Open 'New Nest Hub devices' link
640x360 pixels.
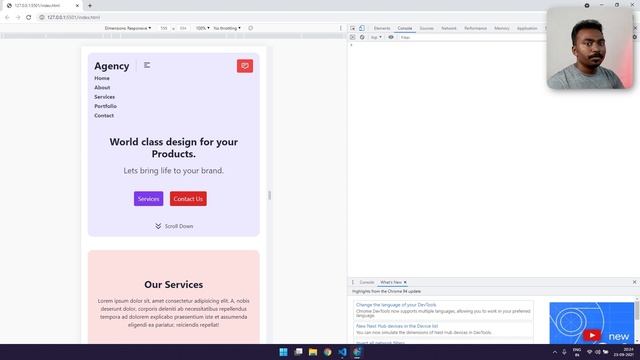(397, 326)
